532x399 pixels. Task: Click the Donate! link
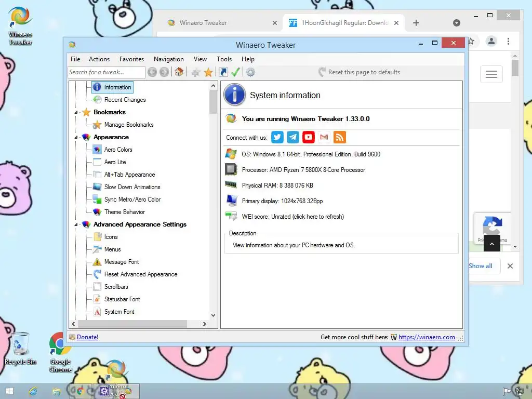coord(87,337)
